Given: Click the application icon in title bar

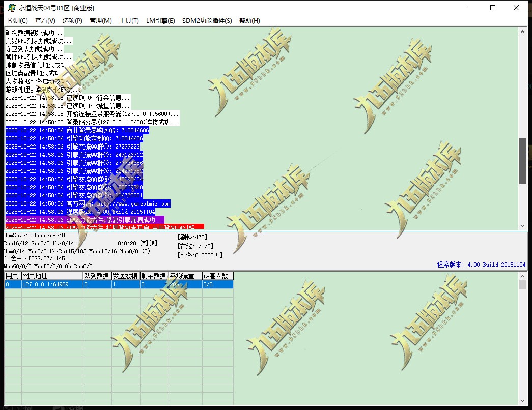Looking at the screenshot, I should 12,8.
